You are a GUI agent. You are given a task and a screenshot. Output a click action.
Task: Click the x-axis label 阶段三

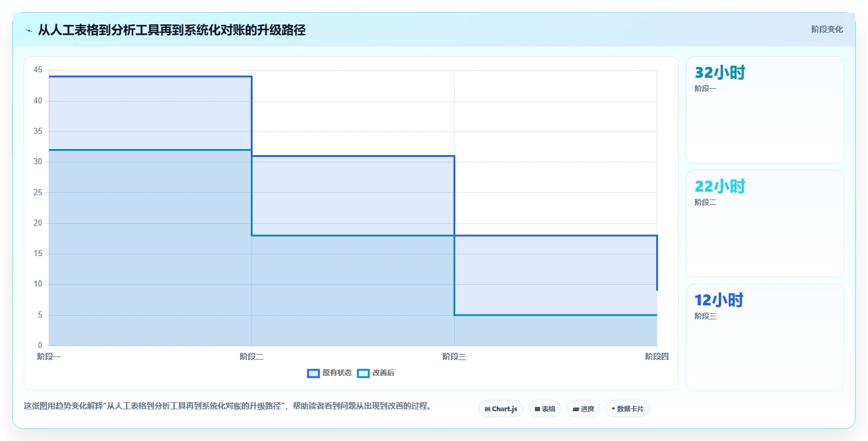pyautogui.click(x=454, y=356)
